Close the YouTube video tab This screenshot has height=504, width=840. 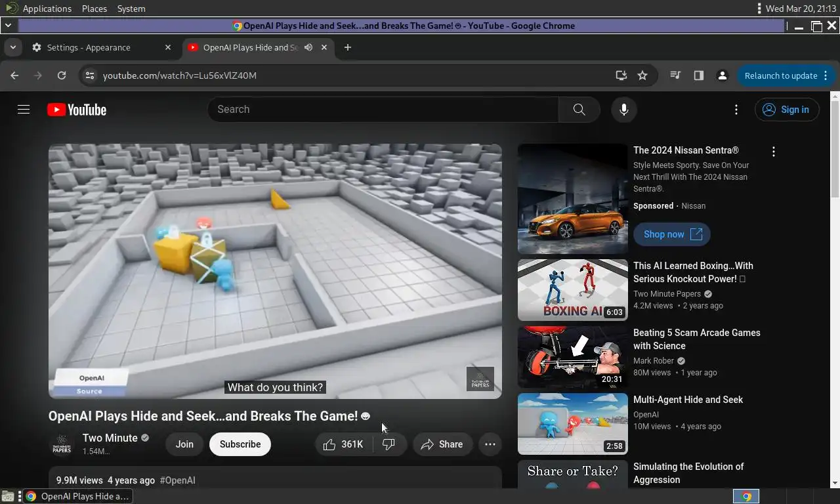tap(324, 47)
